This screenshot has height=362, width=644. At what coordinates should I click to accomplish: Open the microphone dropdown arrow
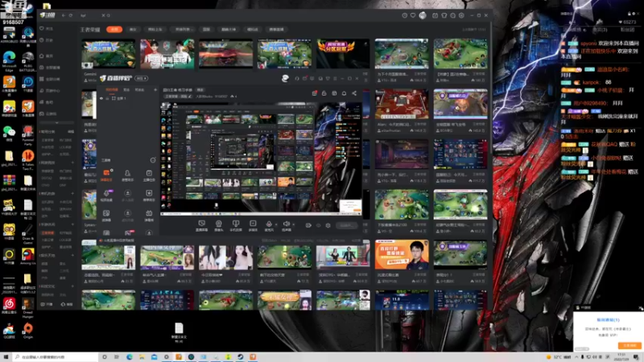tap(275, 224)
